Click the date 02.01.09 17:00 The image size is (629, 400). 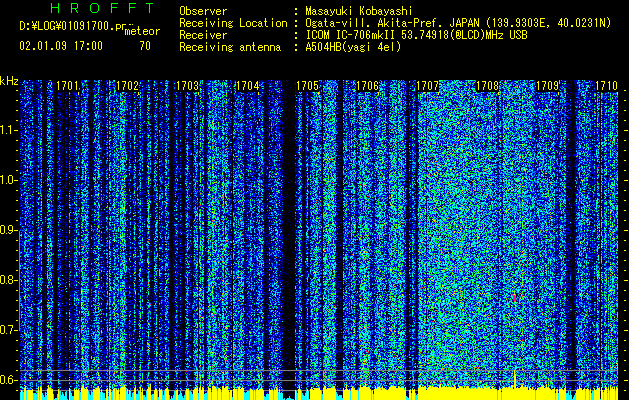(61, 46)
